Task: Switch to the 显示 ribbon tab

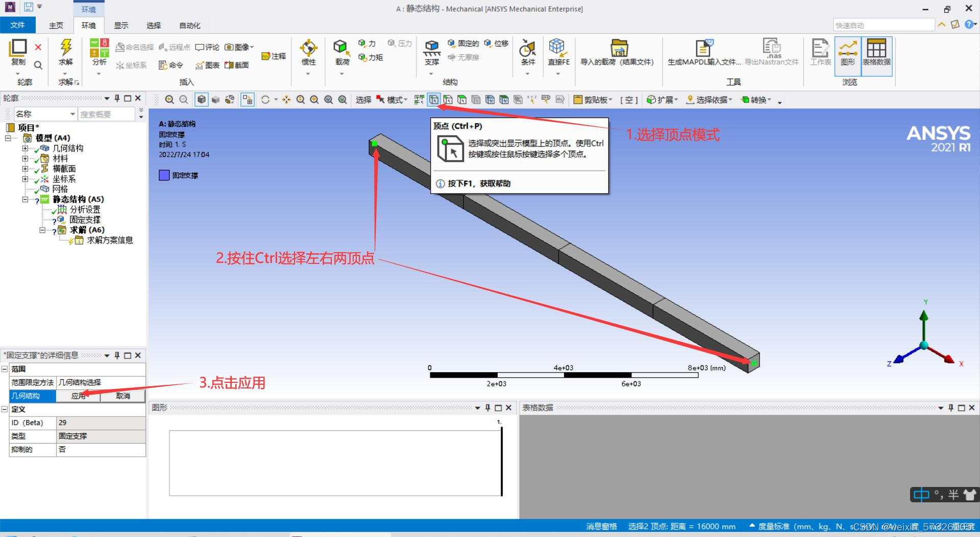Action: [x=121, y=26]
